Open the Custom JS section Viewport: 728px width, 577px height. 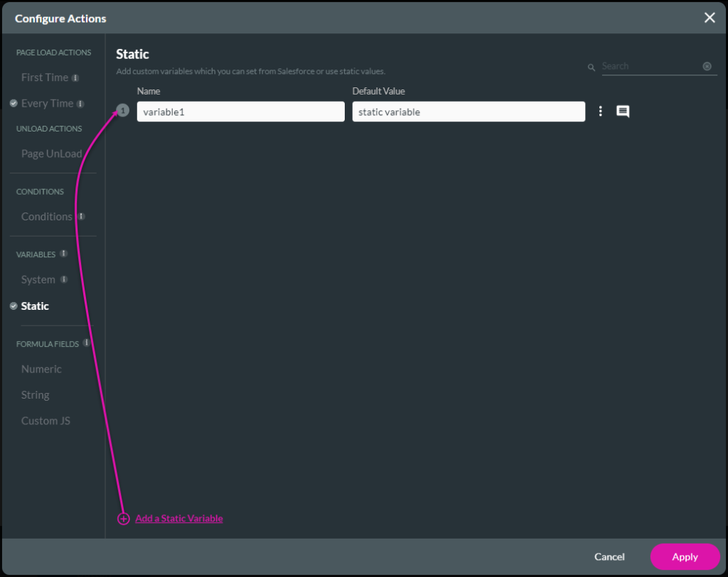(x=45, y=421)
